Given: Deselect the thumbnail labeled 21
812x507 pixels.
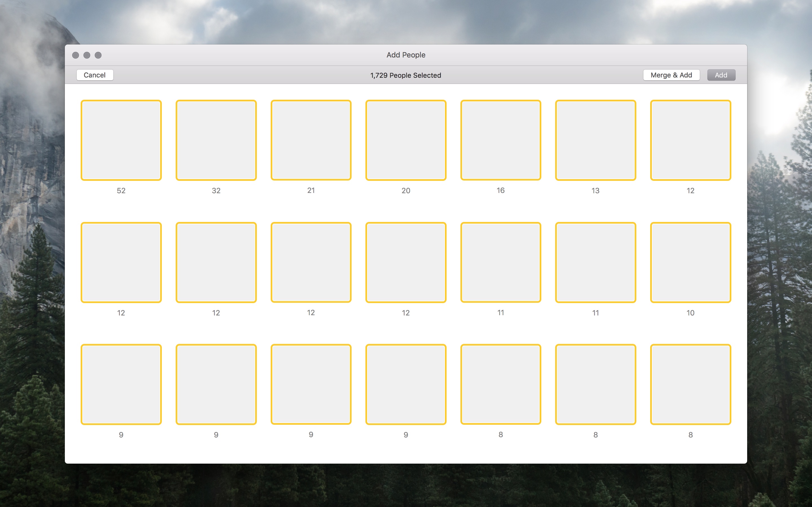Looking at the screenshot, I should (x=311, y=140).
